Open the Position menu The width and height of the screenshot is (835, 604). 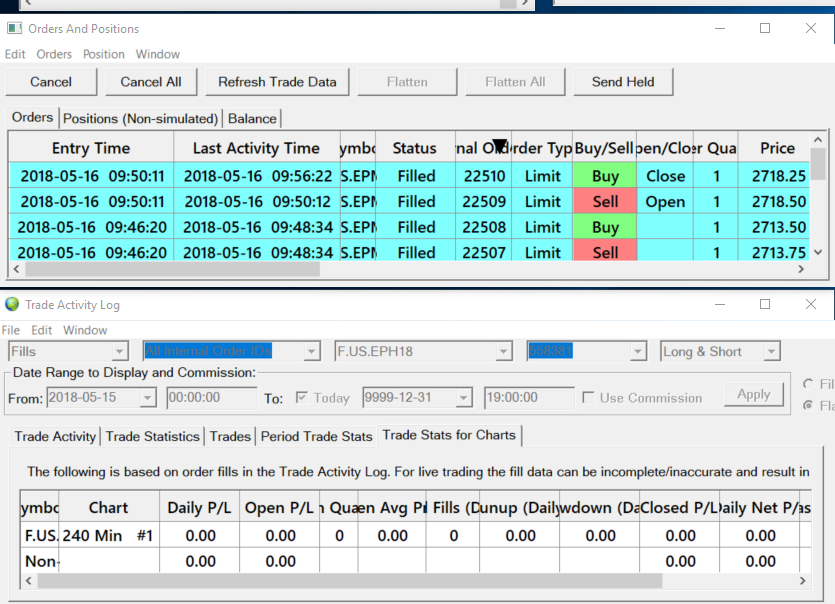coord(103,54)
